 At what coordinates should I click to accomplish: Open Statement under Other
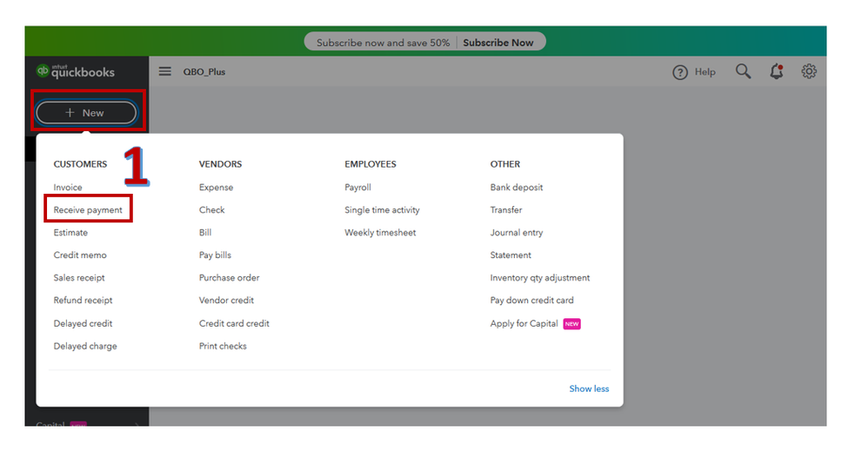[511, 255]
